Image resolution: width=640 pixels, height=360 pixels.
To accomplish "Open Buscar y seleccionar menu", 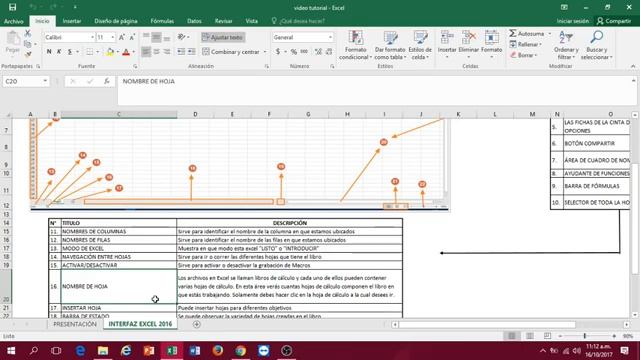I will point(596,45).
